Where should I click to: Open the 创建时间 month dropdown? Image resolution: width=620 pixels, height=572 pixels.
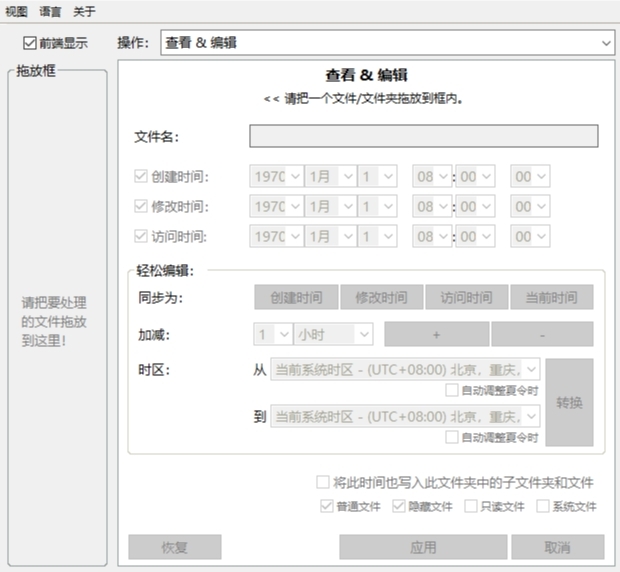tap(331, 176)
